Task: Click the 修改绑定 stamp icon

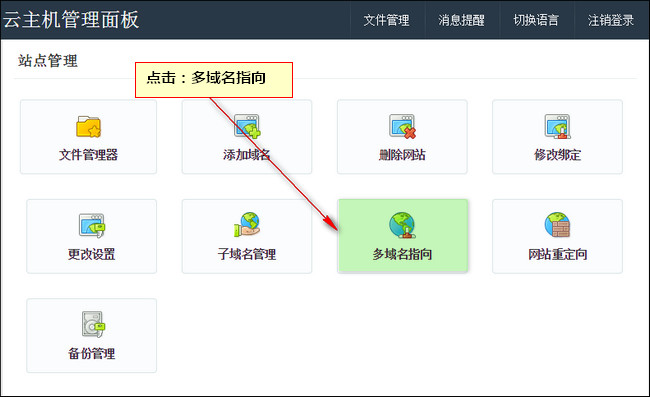Action: 558,126
